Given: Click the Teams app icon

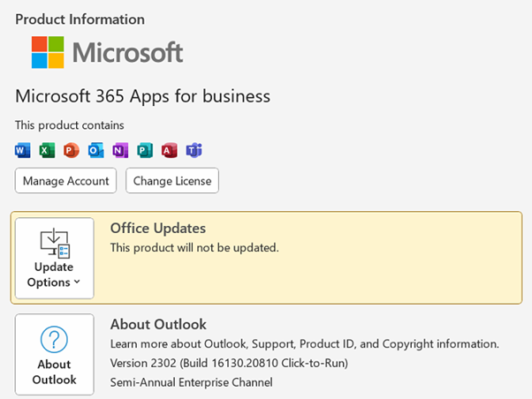Looking at the screenshot, I should click(194, 150).
